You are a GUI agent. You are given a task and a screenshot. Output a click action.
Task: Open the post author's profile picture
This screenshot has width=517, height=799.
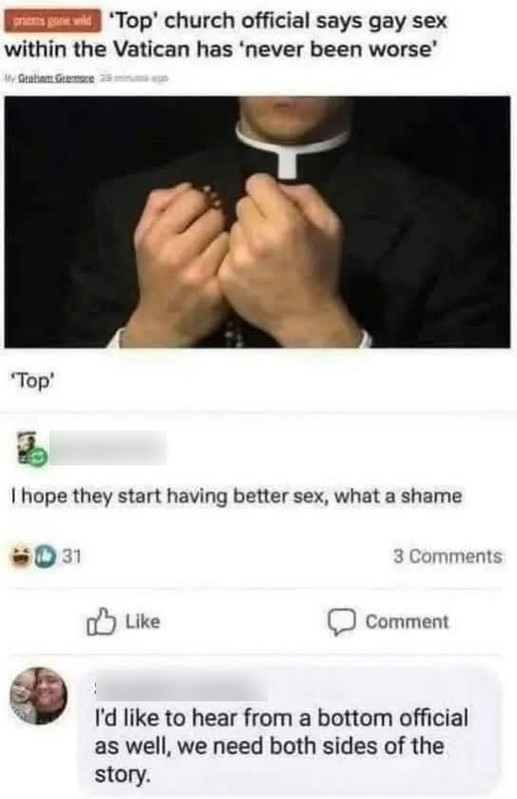point(30,446)
